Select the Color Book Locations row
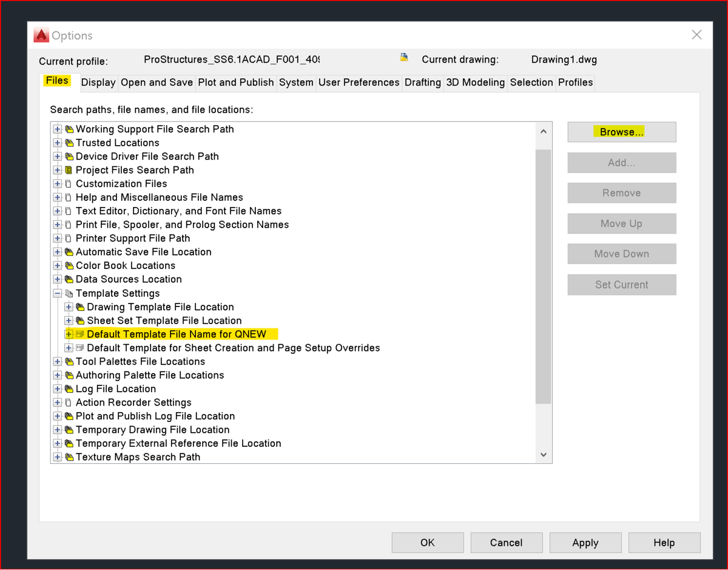 pyautogui.click(x=126, y=266)
